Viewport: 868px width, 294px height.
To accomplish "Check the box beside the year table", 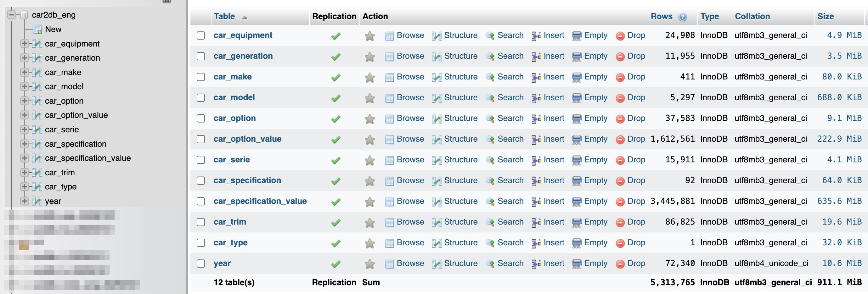I will pyautogui.click(x=201, y=264).
